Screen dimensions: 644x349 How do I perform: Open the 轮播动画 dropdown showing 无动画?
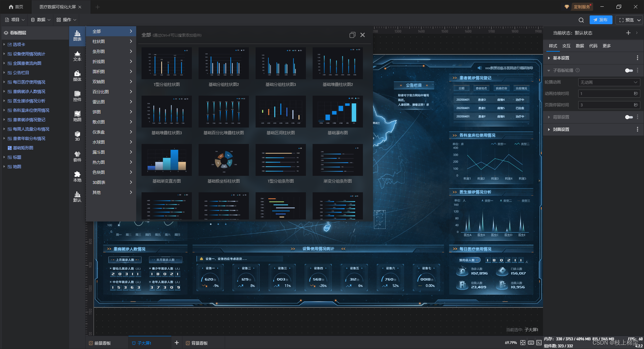click(x=609, y=82)
